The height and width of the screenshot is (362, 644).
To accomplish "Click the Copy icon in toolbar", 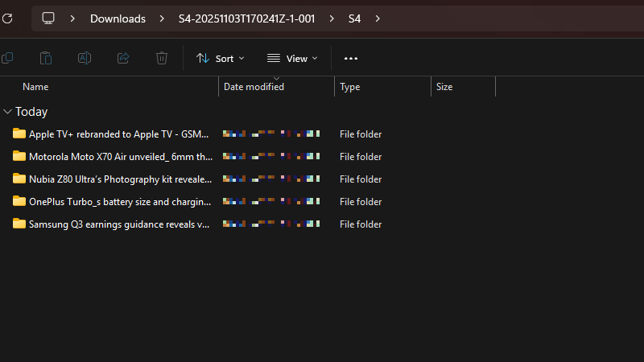I will (x=7, y=58).
